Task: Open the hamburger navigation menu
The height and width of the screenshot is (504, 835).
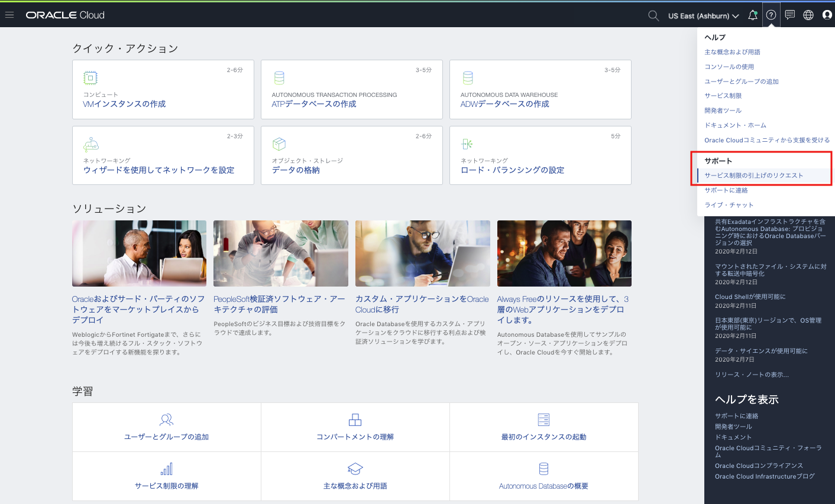Action: (x=9, y=15)
